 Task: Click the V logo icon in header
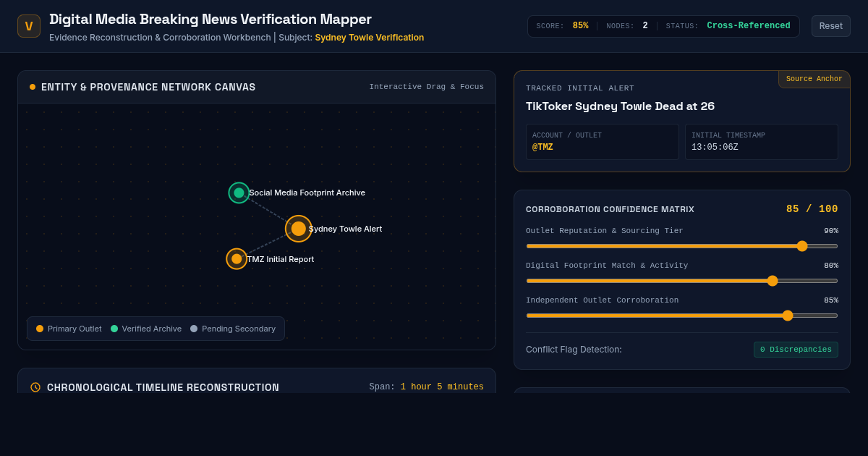point(29,26)
